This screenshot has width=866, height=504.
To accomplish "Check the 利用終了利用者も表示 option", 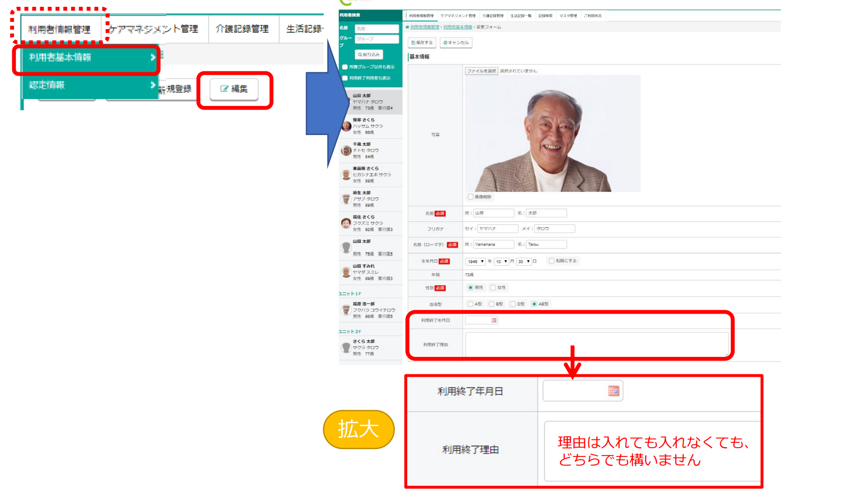I will pos(345,78).
